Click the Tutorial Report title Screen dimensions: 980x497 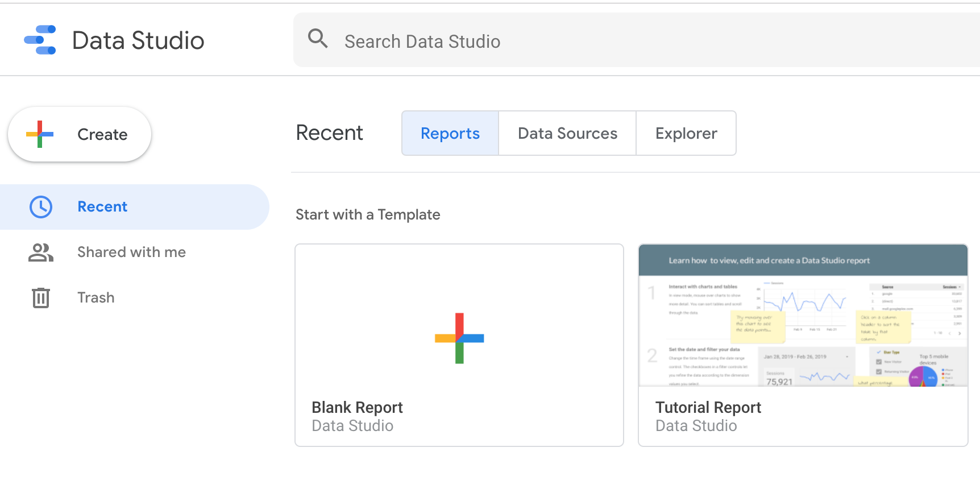click(708, 408)
